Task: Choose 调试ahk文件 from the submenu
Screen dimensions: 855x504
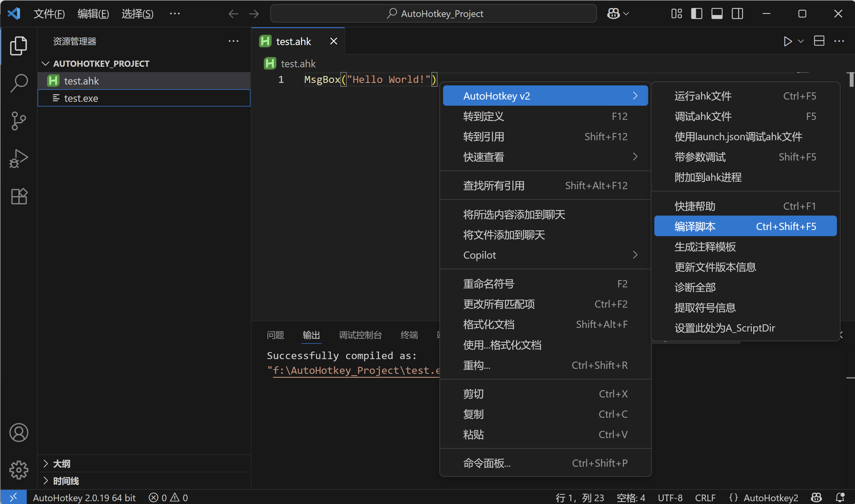Action: point(745,116)
